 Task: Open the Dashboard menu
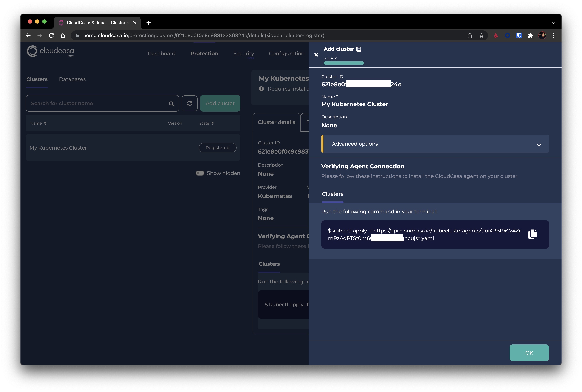click(x=161, y=53)
